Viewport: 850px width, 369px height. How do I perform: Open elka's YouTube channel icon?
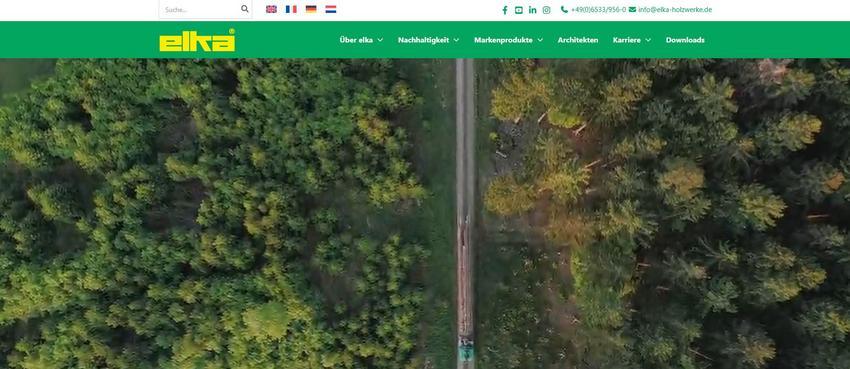519,10
